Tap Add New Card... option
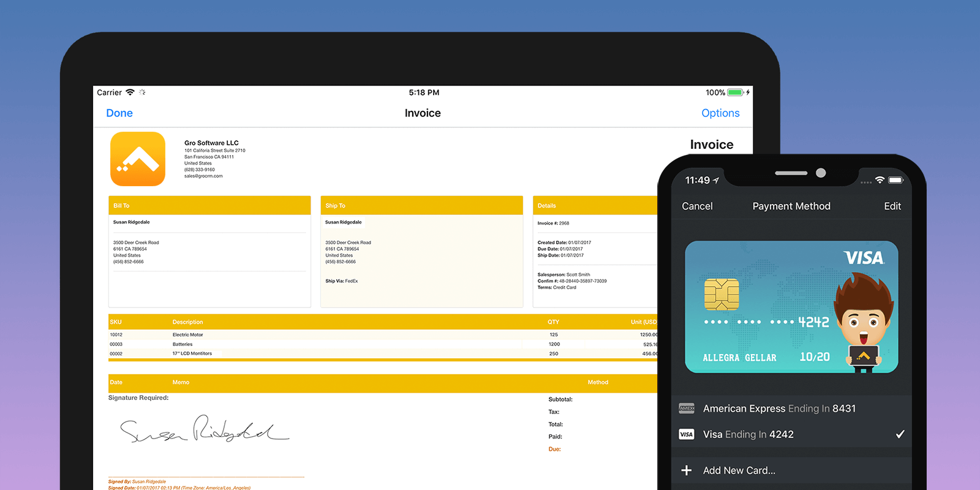Image resolution: width=980 pixels, height=490 pixels. pos(739,470)
